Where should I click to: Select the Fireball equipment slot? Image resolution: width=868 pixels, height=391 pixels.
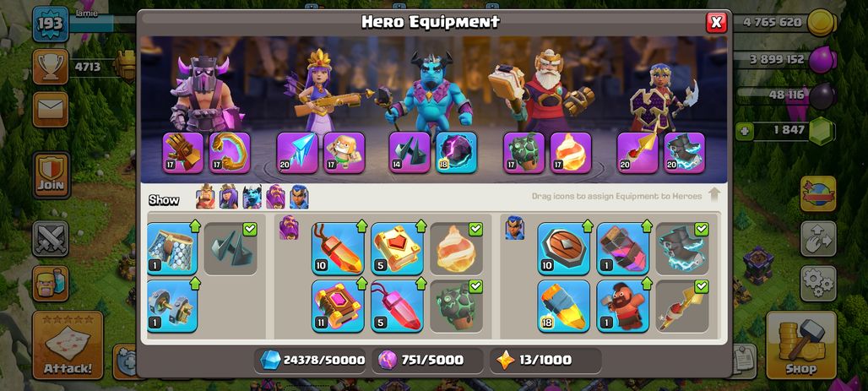point(571,153)
